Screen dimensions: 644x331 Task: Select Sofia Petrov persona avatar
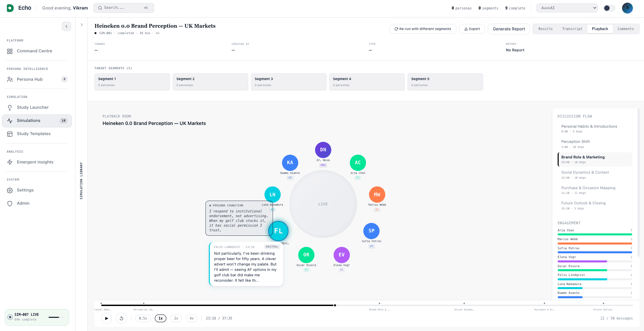click(x=371, y=231)
